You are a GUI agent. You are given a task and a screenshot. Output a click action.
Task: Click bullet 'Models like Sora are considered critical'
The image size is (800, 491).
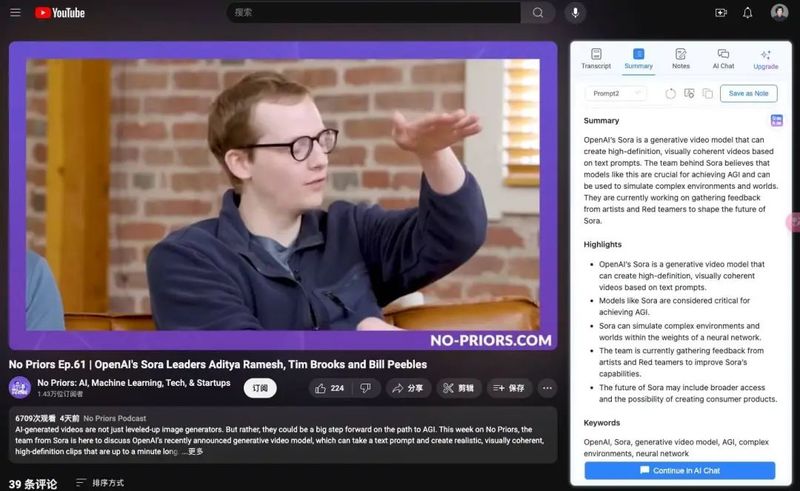[x=674, y=306]
